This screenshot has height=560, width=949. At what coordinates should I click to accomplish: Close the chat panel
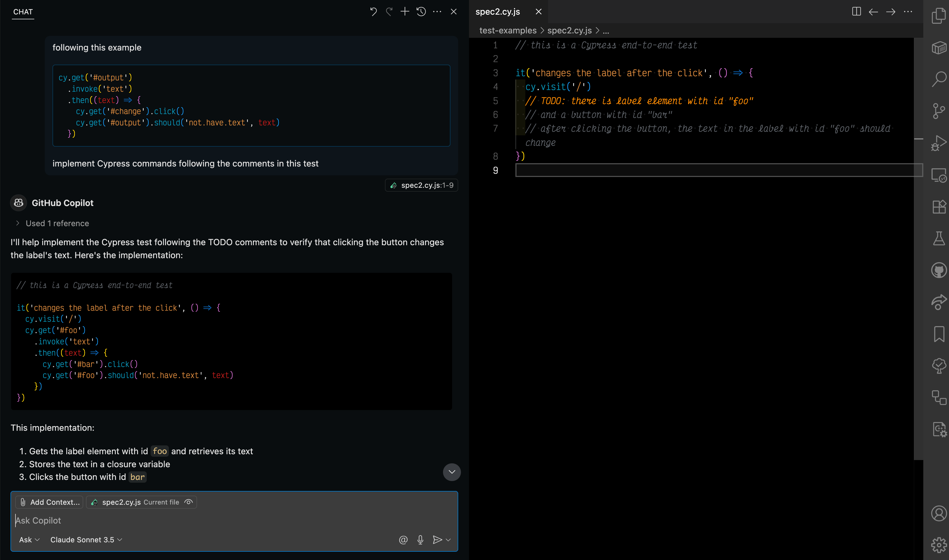[x=453, y=12]
